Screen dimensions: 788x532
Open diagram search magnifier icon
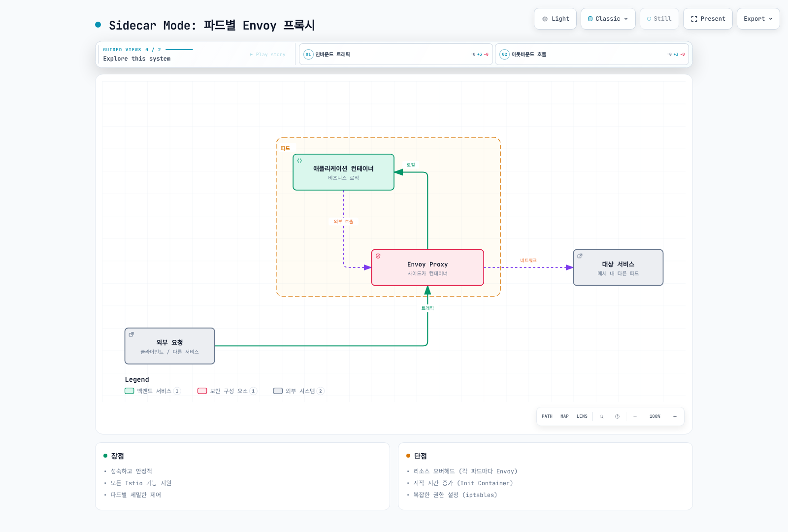click(x=601, y=416)
